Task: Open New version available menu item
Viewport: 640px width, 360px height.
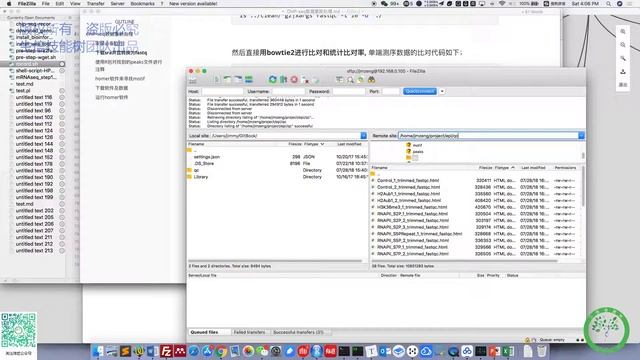Action: (x=193, y=4)
